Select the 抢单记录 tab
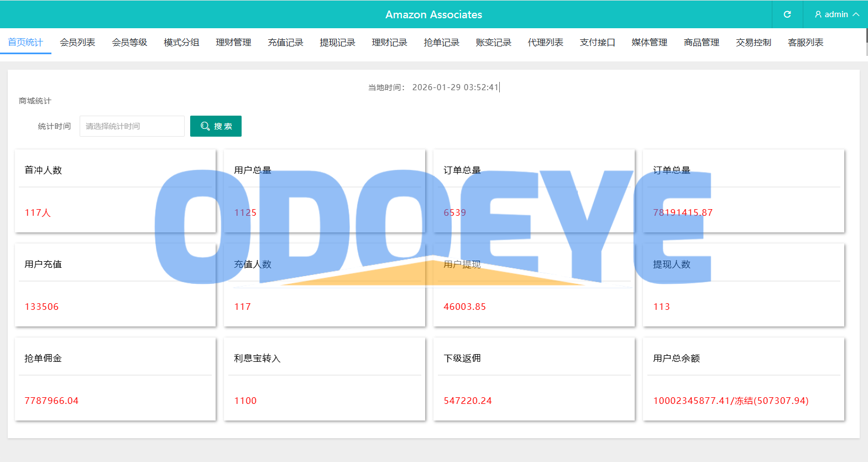Image resolution: width=868 pixels, height=462 pixels. 441,43
